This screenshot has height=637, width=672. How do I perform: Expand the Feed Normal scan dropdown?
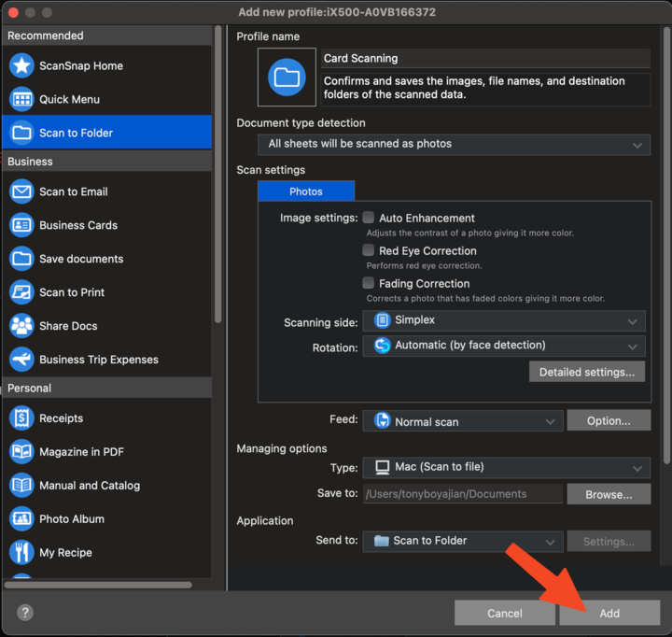[x=463, y=421]
